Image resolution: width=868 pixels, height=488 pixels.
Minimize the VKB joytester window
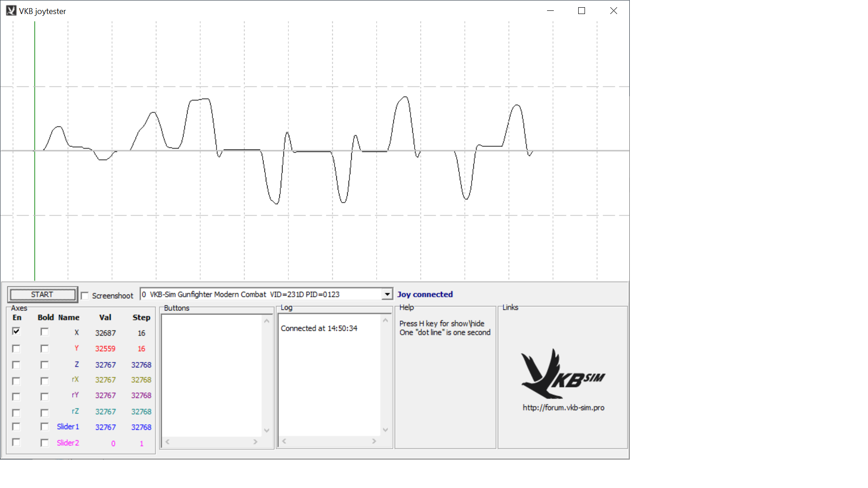click(x=550, y=11)
